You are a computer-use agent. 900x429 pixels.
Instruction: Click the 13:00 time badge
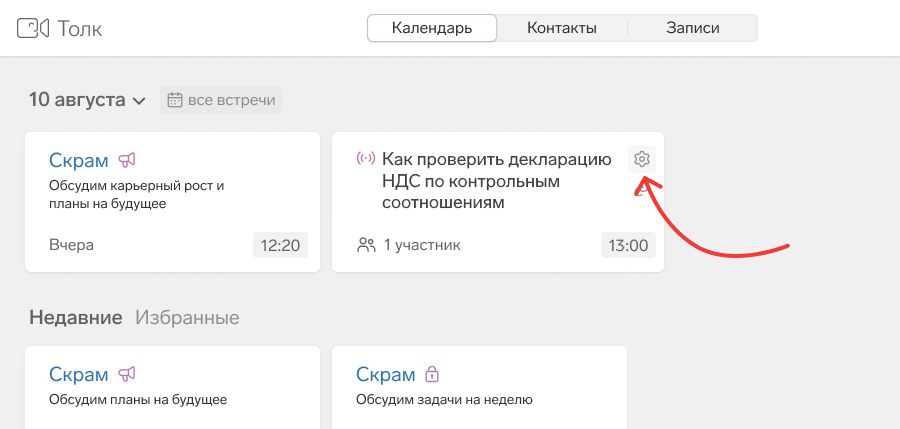pyautogui.click(x=629, y=246)
